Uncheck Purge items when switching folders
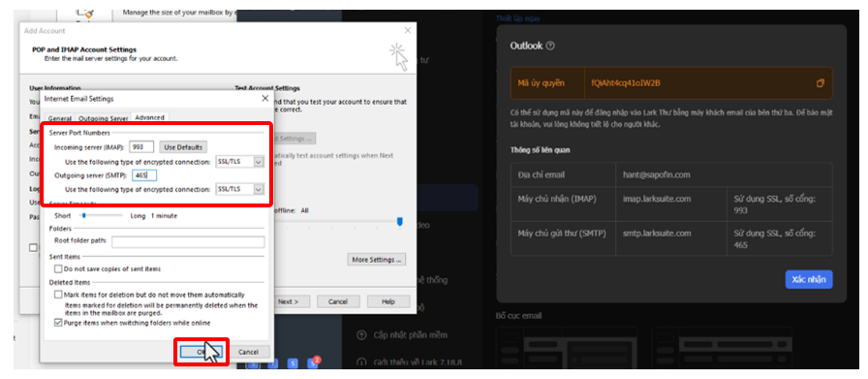 [58, 323]
